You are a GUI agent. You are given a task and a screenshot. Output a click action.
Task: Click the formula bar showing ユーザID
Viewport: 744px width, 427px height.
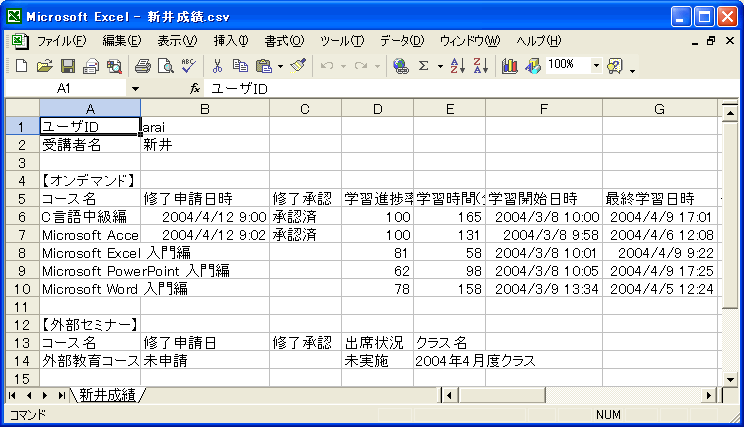tap(470, 89)
